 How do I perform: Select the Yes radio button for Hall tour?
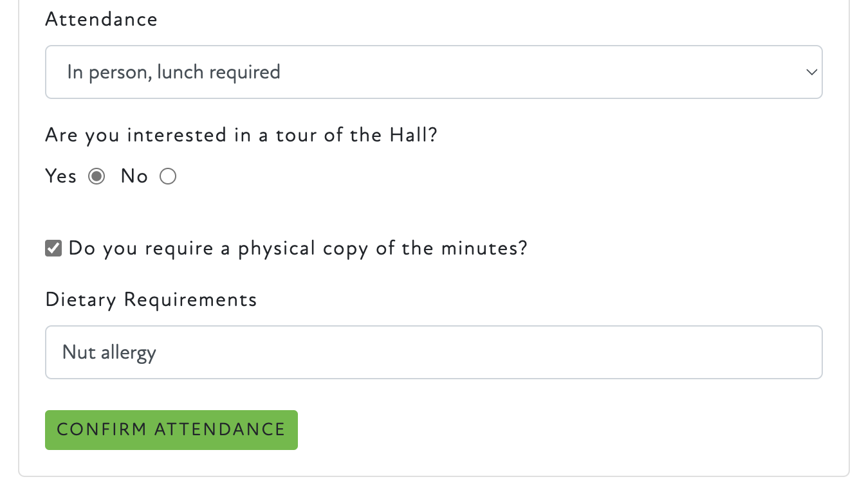[97, 176]
